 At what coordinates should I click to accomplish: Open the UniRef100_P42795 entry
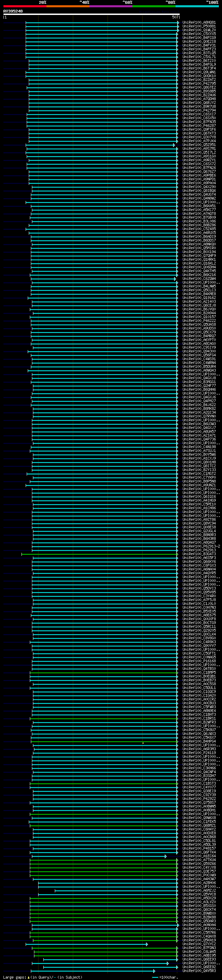pyautogui.click(x=199, y=84)
